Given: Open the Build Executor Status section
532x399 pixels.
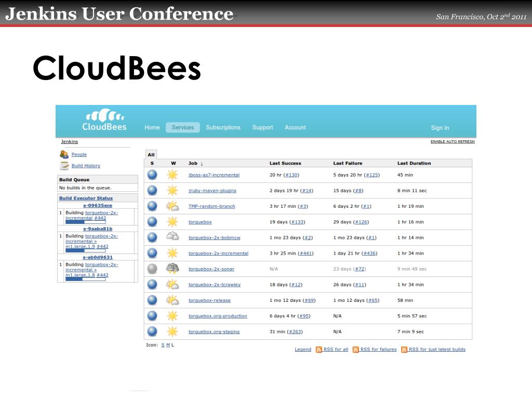Looking at the screenshot, I should coord(86,198).
